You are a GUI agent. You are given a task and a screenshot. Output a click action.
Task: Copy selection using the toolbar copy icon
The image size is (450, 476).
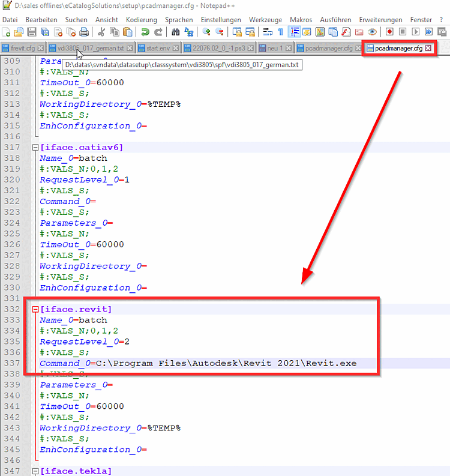(x=115, y=32)
